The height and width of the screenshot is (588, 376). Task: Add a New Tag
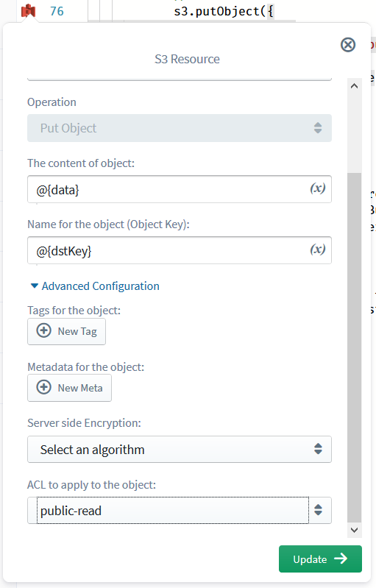tap(66, 331)
